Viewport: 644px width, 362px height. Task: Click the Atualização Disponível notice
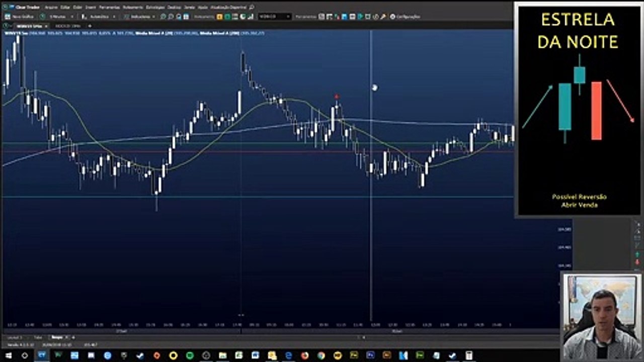[228, 8]
